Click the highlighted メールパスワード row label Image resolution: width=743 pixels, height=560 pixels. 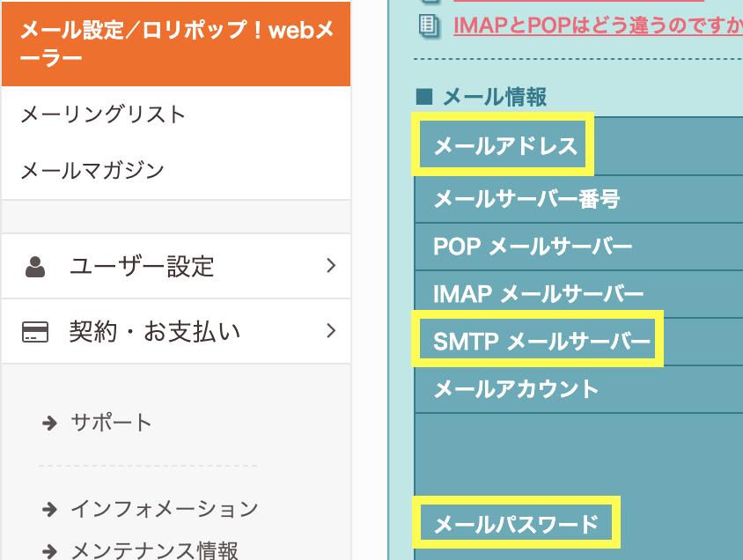coord(516,525)
